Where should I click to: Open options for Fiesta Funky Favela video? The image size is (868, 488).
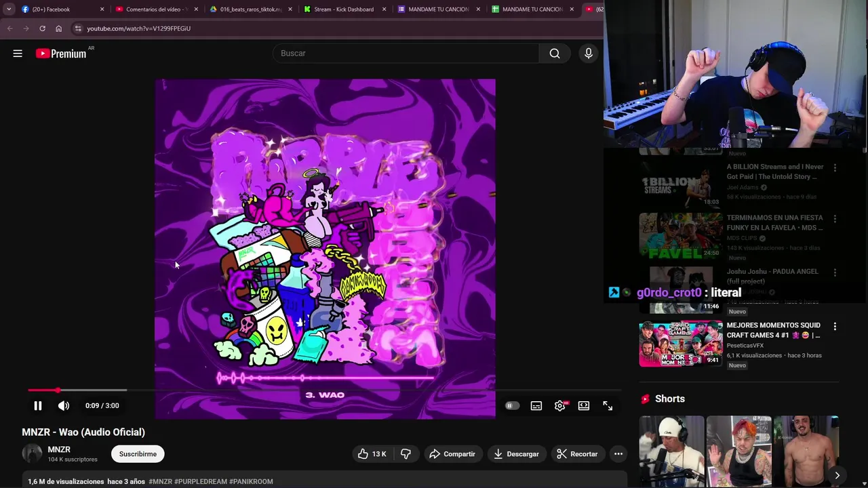click(835, 219)
